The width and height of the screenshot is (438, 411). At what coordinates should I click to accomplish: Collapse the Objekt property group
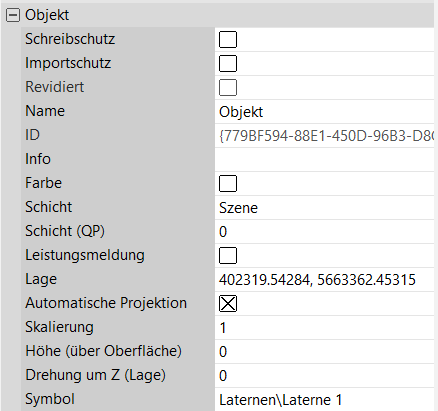click(12, 15)
